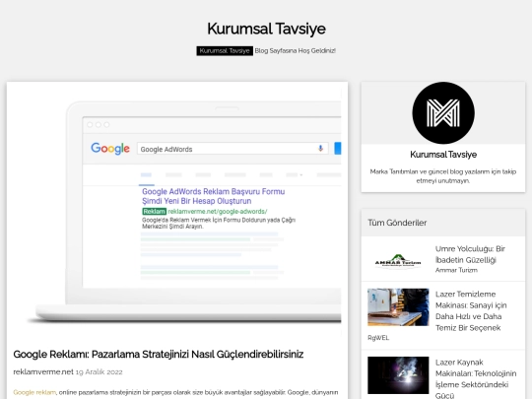The width and height of the screenshot is (532, 399).
Task: Open post Lazer Temizleme Makinası article
Action: (x=471, y=310)
